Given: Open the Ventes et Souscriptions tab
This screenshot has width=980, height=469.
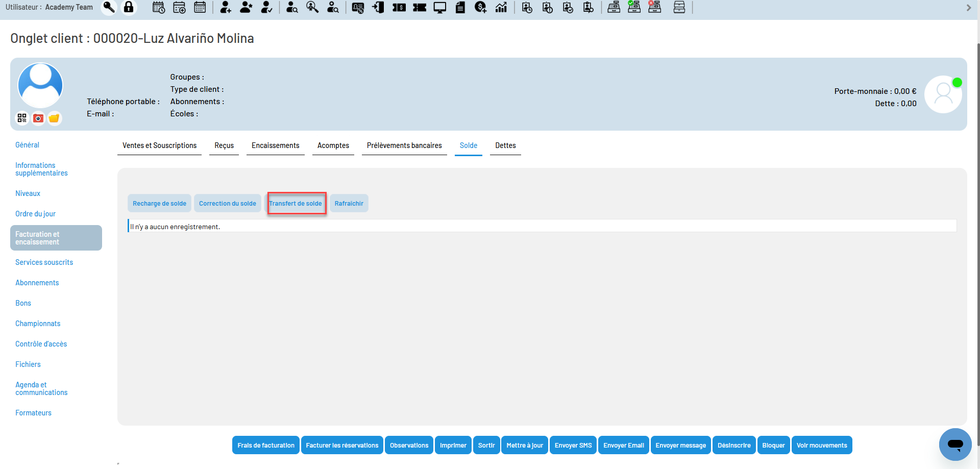Looking at the screenshot, I should click(x=159, y=145).
